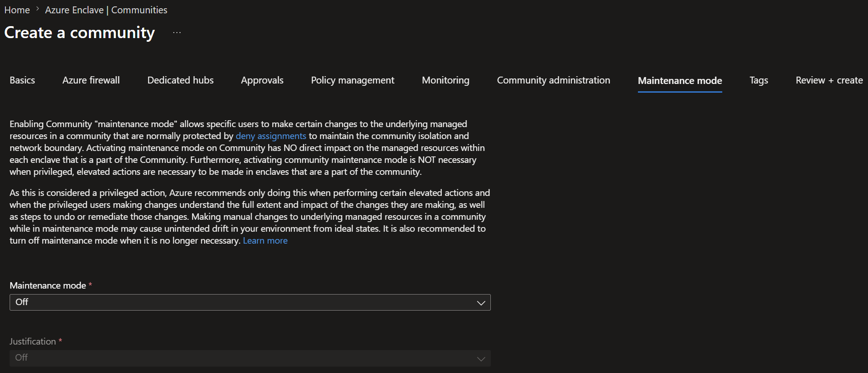868x373 pixels.
Task: Navigate to Azure Enclave | Communities breadcrumb
Action: [106, 10]
